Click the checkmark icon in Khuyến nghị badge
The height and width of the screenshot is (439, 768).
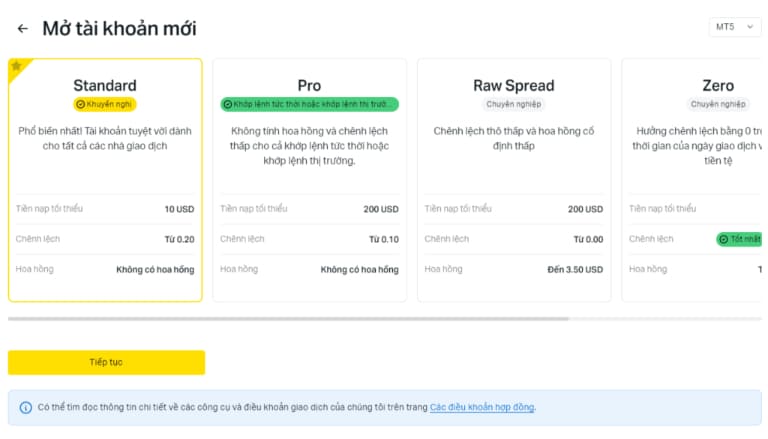80,104
